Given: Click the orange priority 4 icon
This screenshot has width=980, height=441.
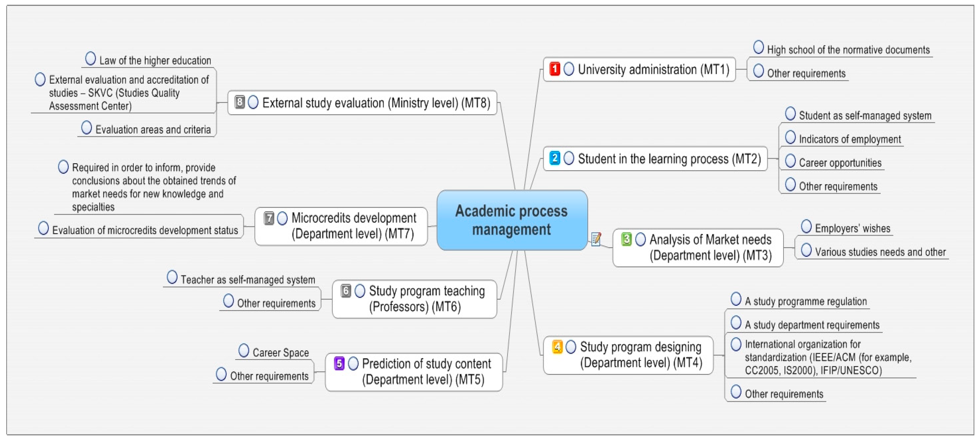Looking at the screenshot, I should 557,347.
